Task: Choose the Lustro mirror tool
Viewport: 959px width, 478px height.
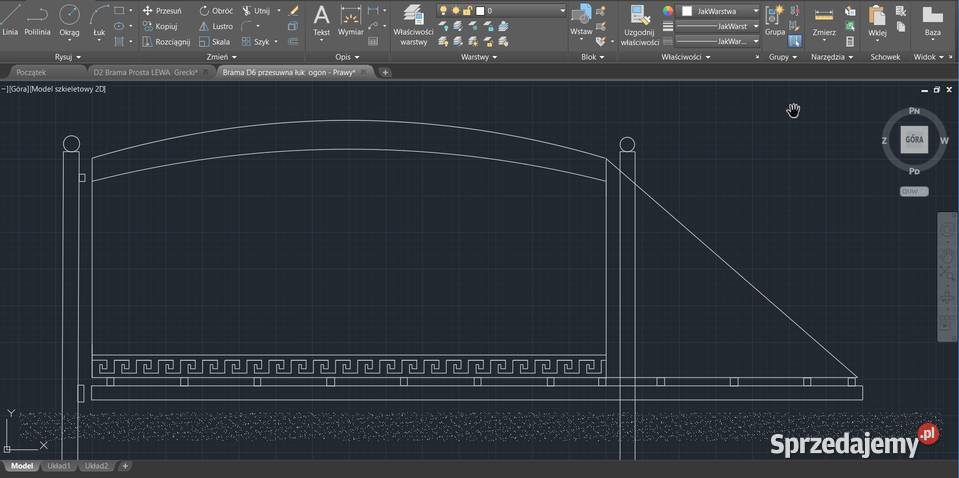Action: (215, 26)
